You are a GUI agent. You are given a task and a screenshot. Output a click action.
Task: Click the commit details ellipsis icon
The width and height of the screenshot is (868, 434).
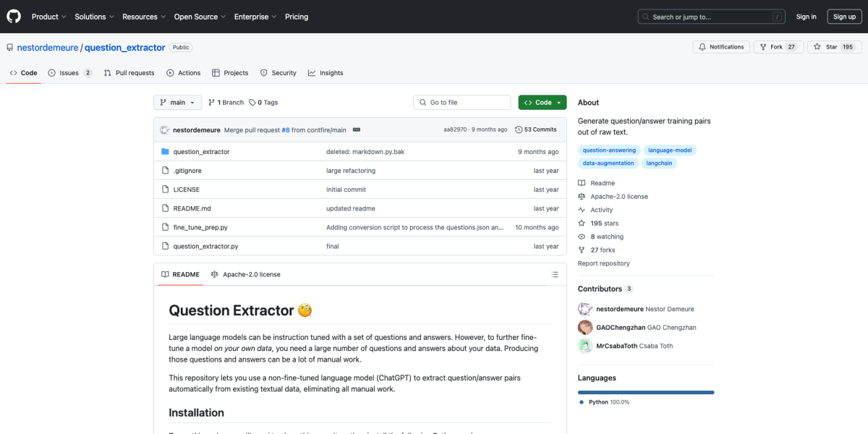(x=357, y=129)
